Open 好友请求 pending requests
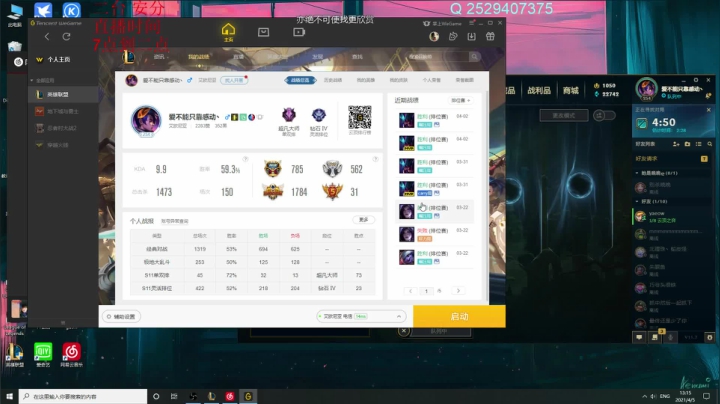The height and width of the screenshot is (404, 720). [673, 158]
